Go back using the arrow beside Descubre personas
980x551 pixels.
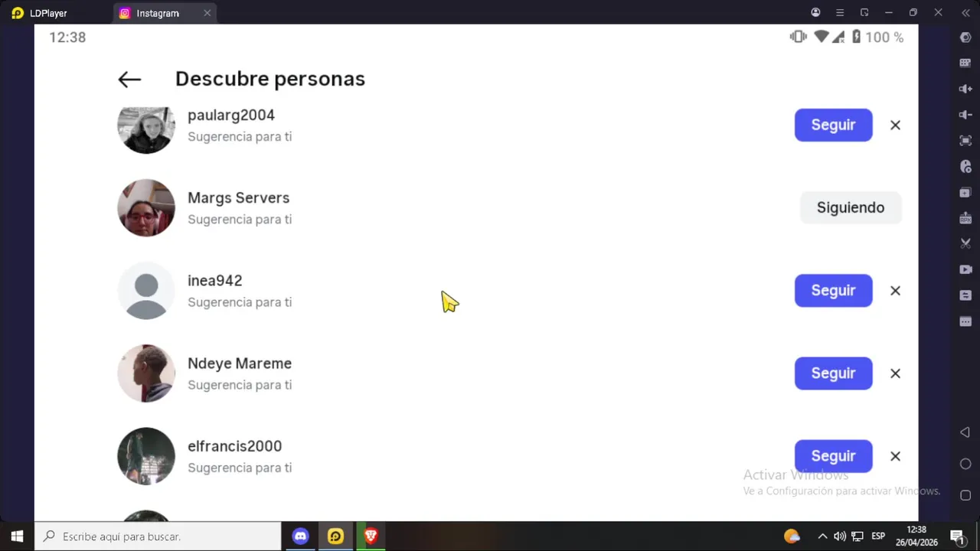tap(129, 79)
